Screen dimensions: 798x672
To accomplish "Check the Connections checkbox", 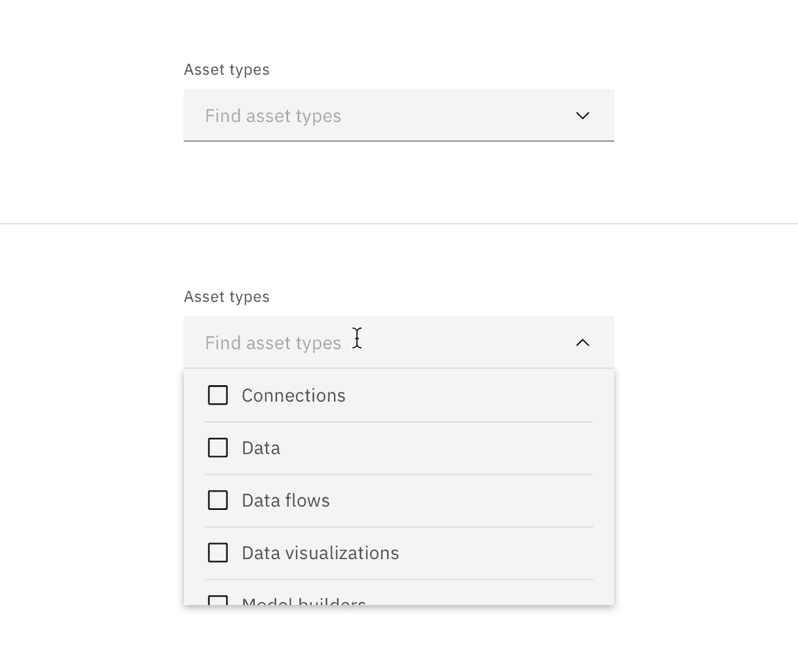I will (218, 396).
